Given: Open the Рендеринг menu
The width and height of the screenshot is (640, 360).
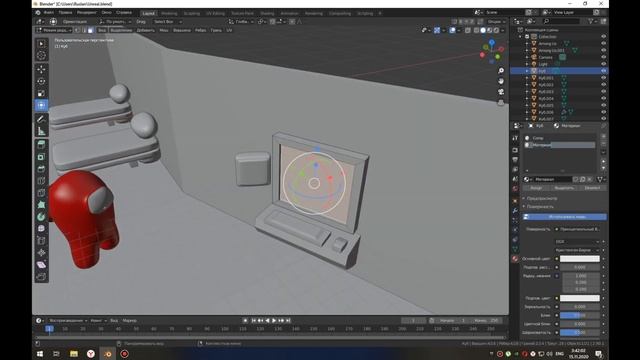Looking at the screenshot, I should (x=87, y=13).
